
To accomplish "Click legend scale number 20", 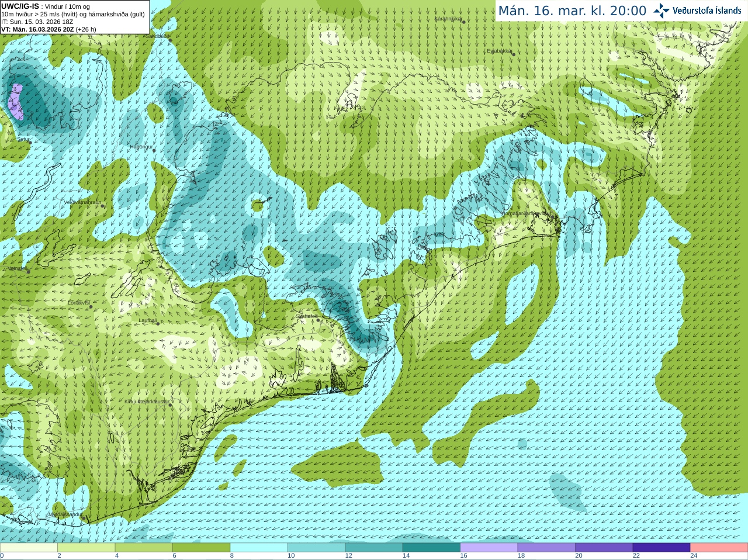I will point(579,556).
